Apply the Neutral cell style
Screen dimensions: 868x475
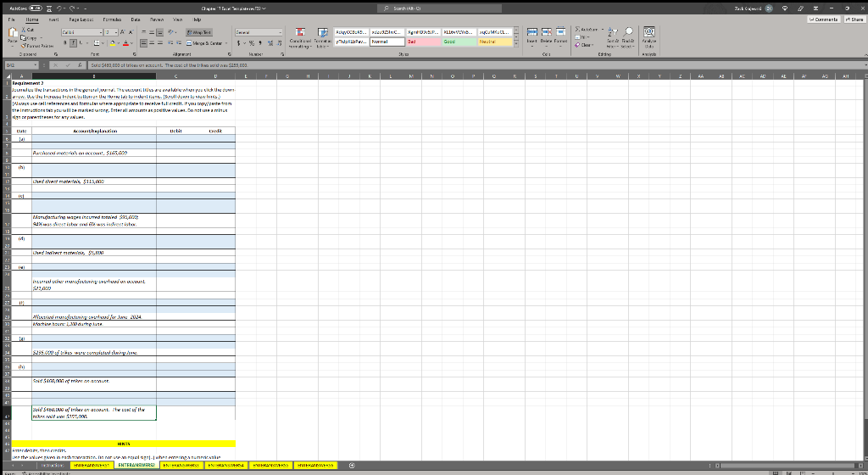tap(495, 42)
